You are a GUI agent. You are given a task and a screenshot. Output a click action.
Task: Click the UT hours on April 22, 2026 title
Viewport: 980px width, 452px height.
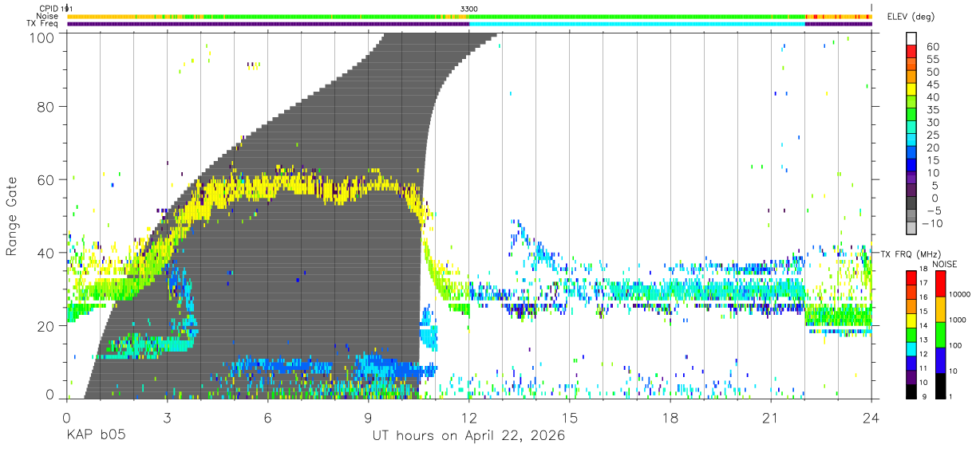click(x=468, y=436)
